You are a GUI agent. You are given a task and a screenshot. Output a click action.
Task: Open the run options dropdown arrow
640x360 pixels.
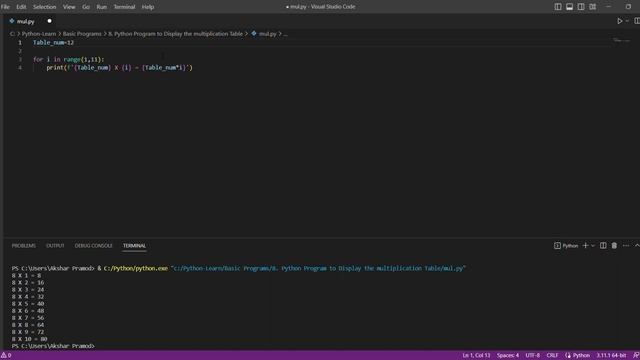point(627,21)
